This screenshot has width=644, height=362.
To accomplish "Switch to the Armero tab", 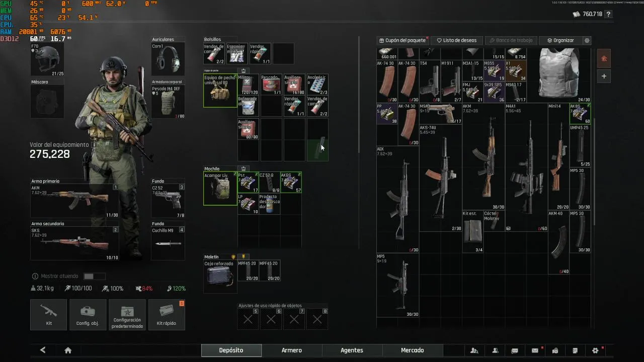I will [x=292, y=350].
